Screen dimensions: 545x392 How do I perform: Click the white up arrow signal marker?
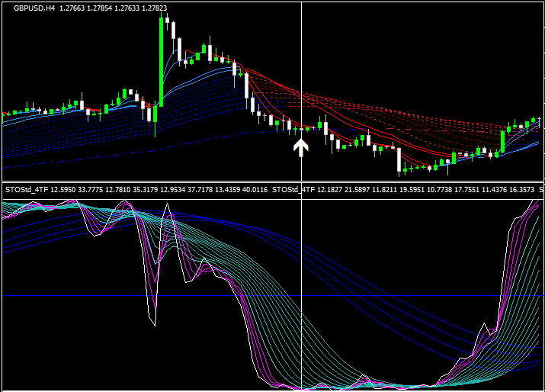click(x=301, y=147)
